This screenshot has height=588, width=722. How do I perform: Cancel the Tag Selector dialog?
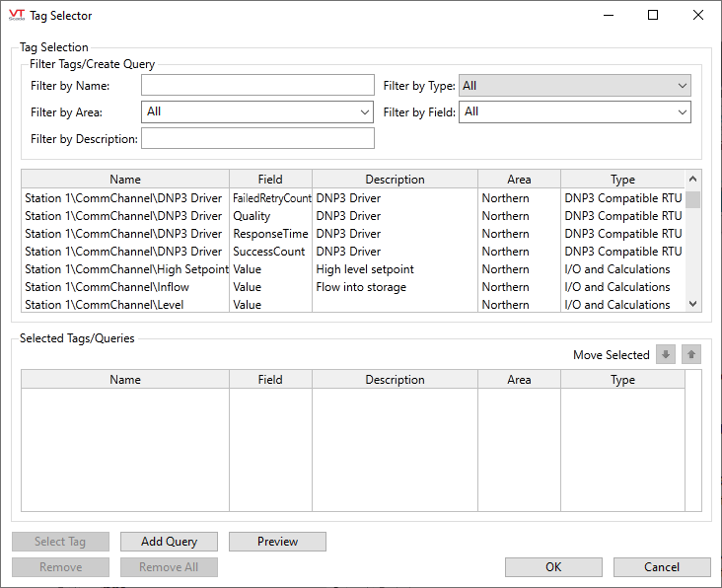tap(662, 567)
